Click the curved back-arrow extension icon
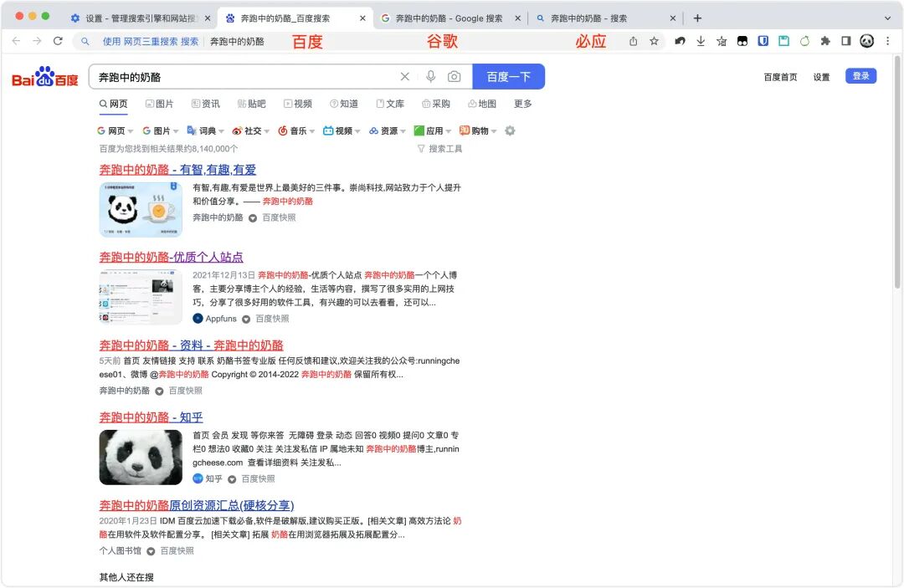 681,41
